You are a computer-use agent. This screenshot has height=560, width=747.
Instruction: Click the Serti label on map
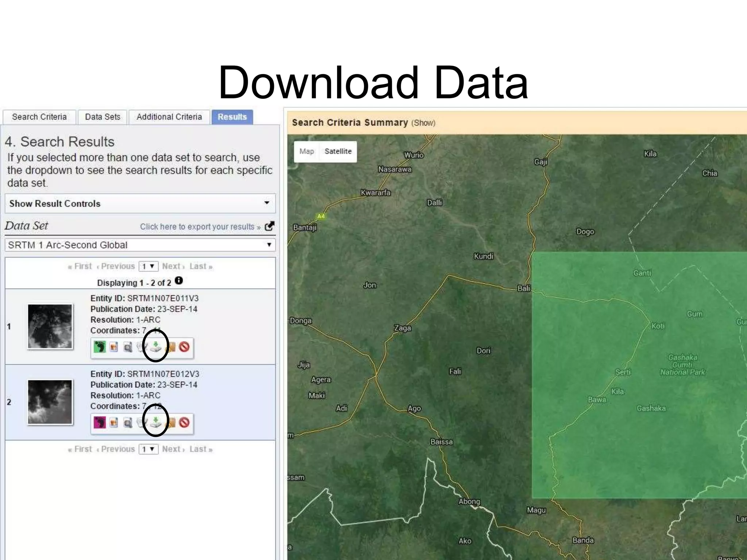pyautogui.click(x=623, y=372)
